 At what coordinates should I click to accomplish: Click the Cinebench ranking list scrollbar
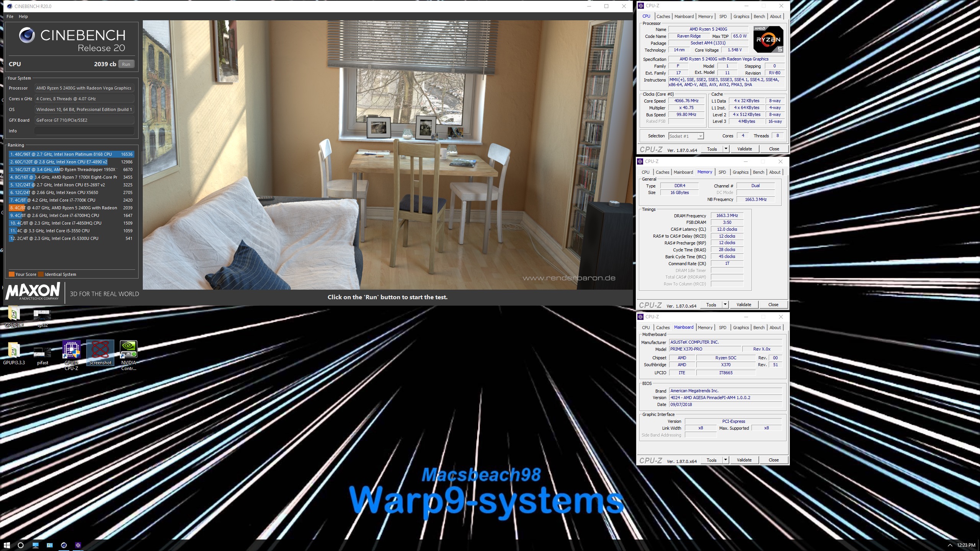click(141, 162)
